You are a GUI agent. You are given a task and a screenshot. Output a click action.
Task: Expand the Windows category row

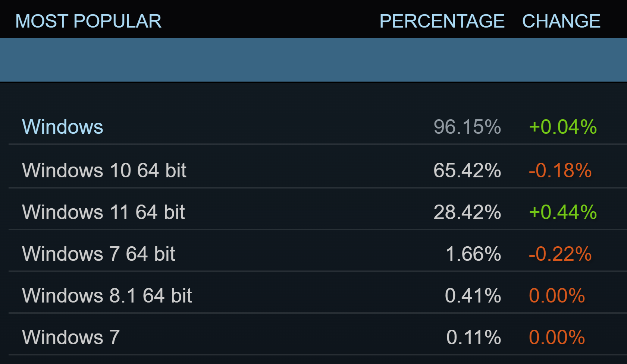(63, 127)
